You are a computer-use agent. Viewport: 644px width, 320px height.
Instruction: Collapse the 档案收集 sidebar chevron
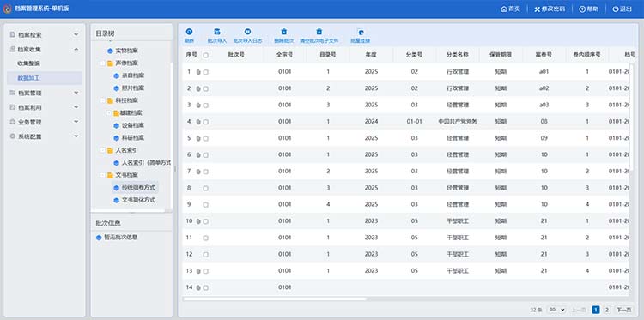click(x=76, y=49)
